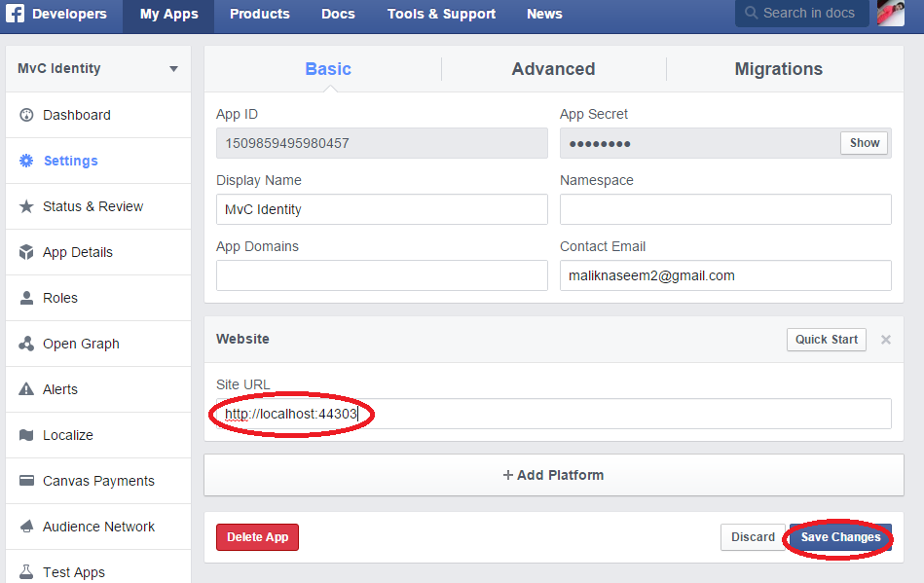Go to Developers home link

click(x=69, y=14)
